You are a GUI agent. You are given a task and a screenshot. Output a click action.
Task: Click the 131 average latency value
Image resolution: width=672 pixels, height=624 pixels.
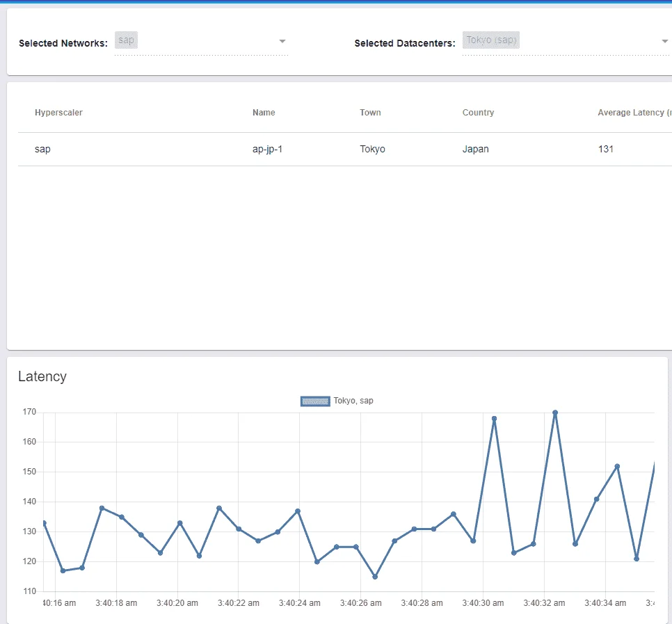[606, 149]
